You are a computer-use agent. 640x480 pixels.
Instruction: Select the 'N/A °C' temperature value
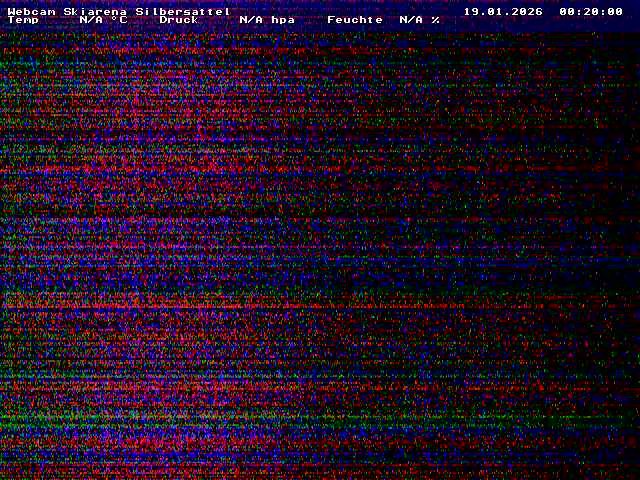click(103, 20)
